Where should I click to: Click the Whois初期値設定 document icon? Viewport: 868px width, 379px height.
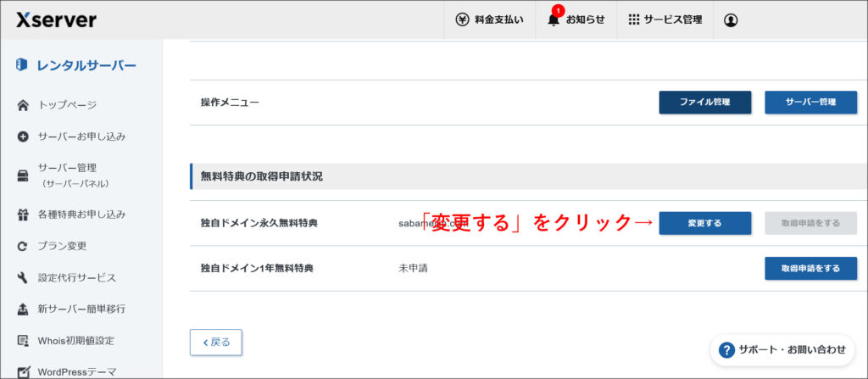pyautogui.click(x=23, y=341)
